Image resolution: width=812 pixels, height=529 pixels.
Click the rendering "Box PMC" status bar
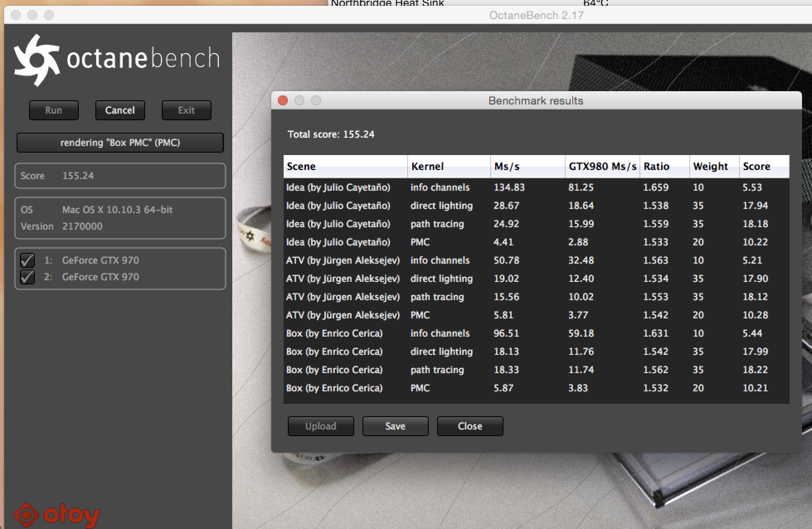(x=120, y=143)
